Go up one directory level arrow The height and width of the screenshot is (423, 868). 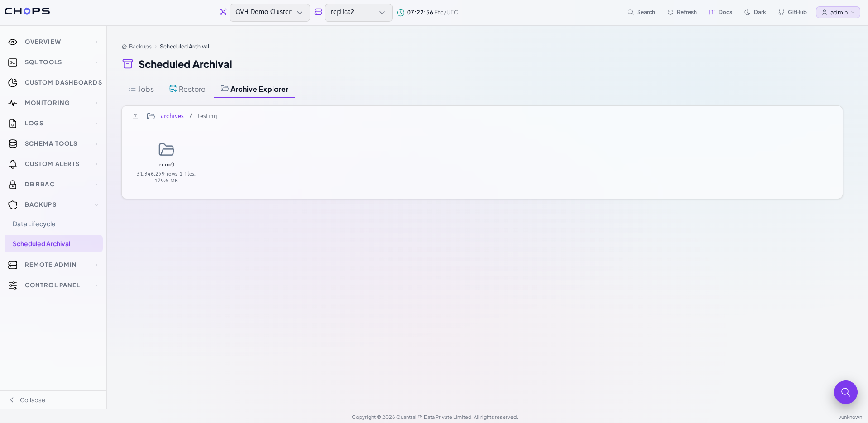click(x=135, y=116)
